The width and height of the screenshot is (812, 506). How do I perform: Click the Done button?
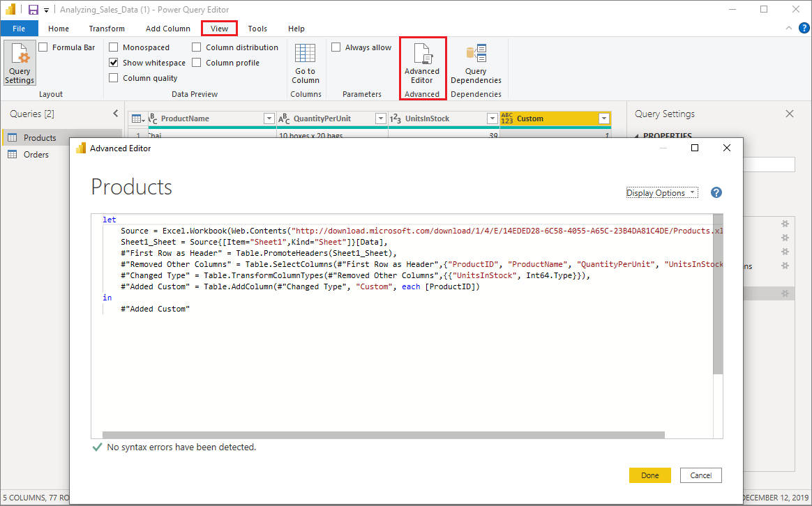pos(649,475)
